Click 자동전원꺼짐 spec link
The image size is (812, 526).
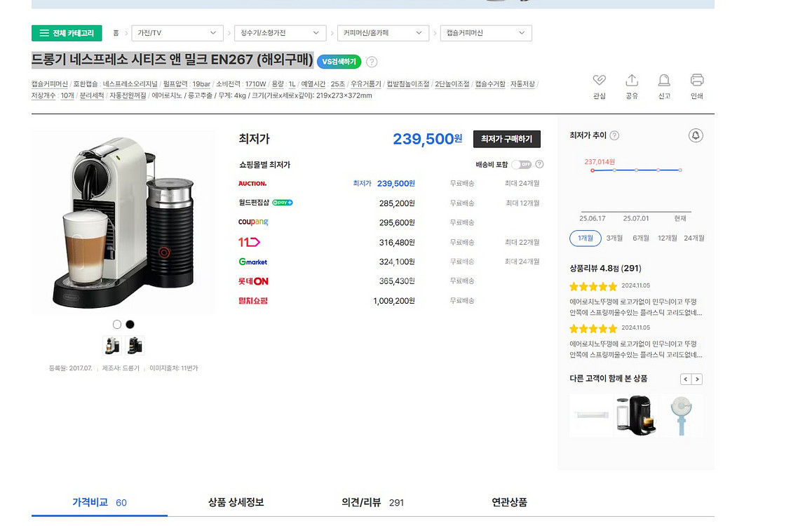(x=128, y=96)
